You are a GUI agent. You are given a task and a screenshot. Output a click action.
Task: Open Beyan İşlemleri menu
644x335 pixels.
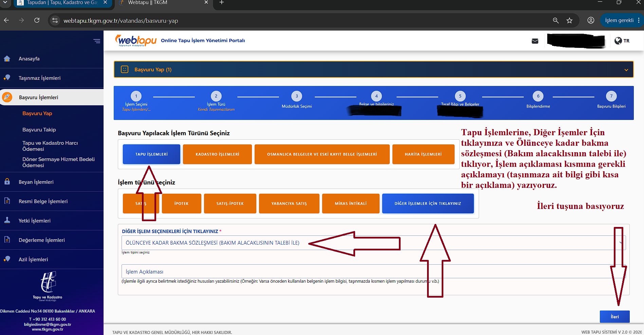coord(36,182)
